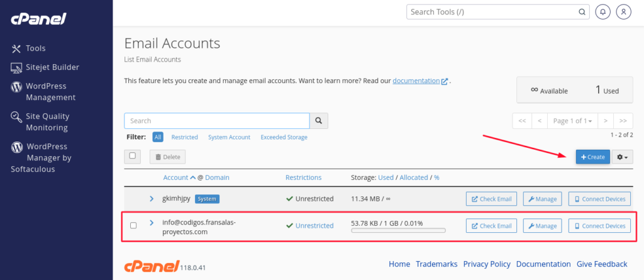Tick the info@codigos account checkbox
This screenshot has height=280, width=644.
(133, 225)
